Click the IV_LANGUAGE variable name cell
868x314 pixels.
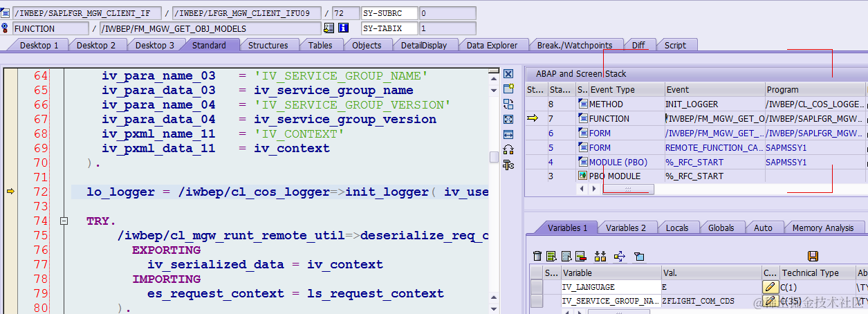coord(611,286)
